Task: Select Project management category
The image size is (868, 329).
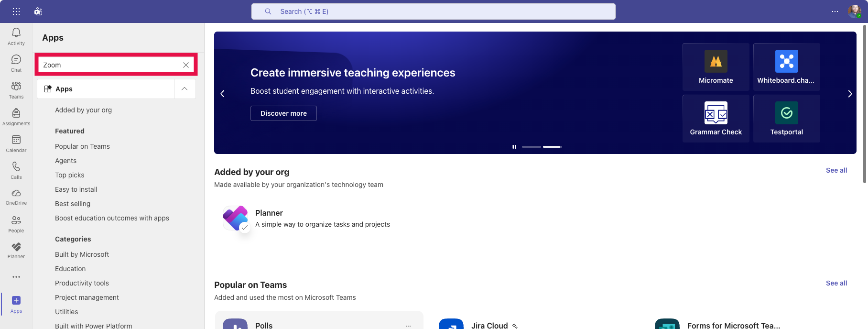Action: 87,297
